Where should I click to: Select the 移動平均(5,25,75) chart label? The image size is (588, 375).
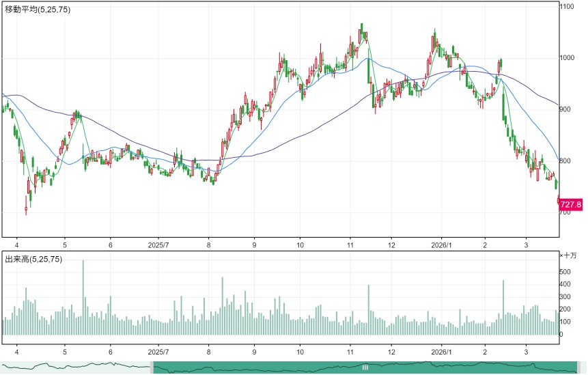38,10
